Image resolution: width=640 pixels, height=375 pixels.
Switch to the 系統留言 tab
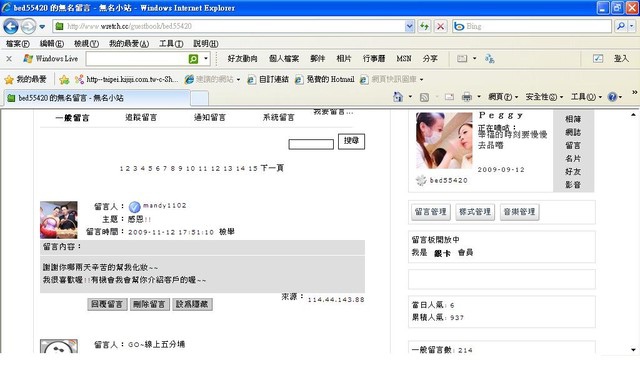coord(278,118)
